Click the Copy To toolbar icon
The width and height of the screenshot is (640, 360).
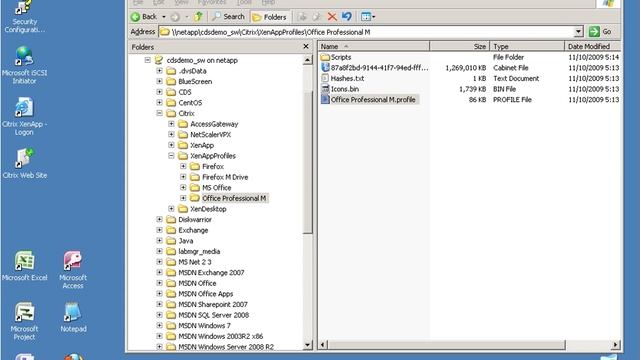(x=317, y=17)
